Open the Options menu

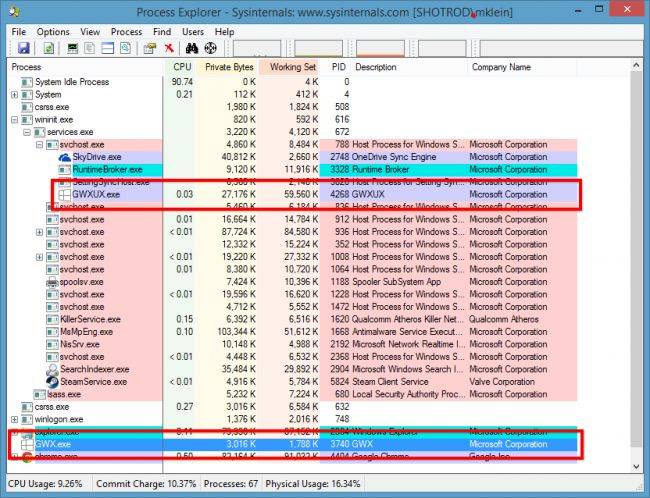[53, 32]
